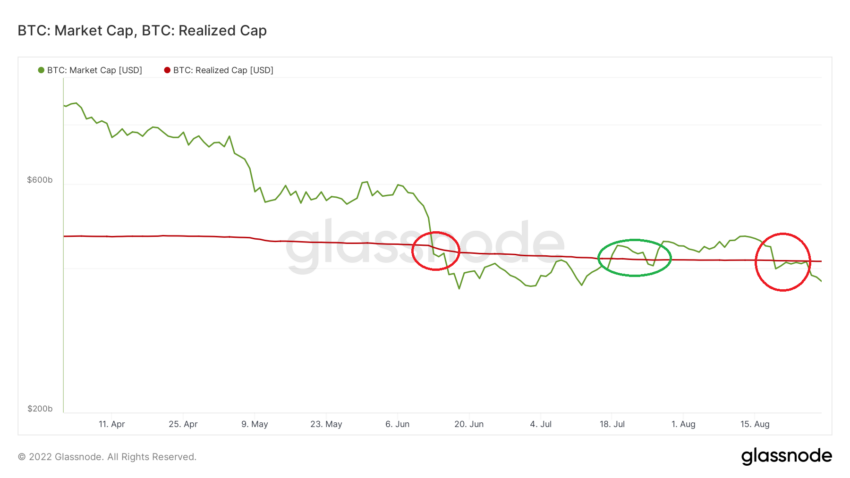
Task: Click the $600b axis label
Action: (40, 180)
